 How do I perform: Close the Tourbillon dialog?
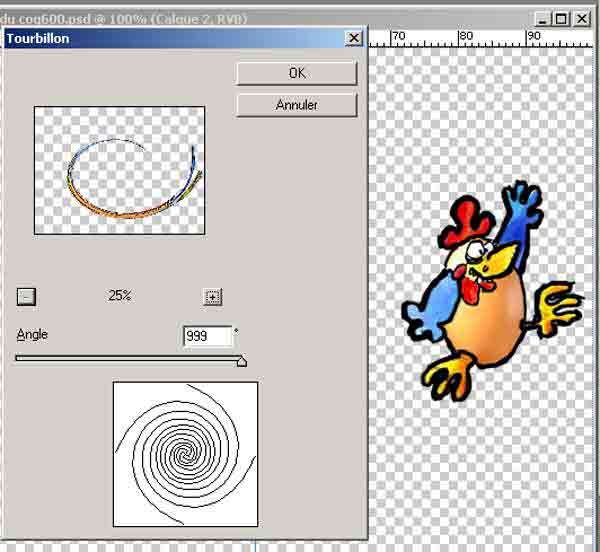coord(354,38)
